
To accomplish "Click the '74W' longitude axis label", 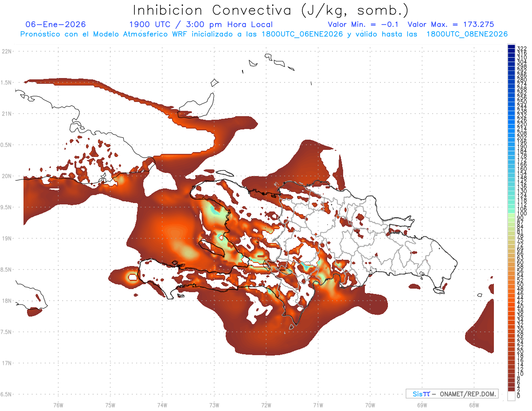I will pos(162,404).
